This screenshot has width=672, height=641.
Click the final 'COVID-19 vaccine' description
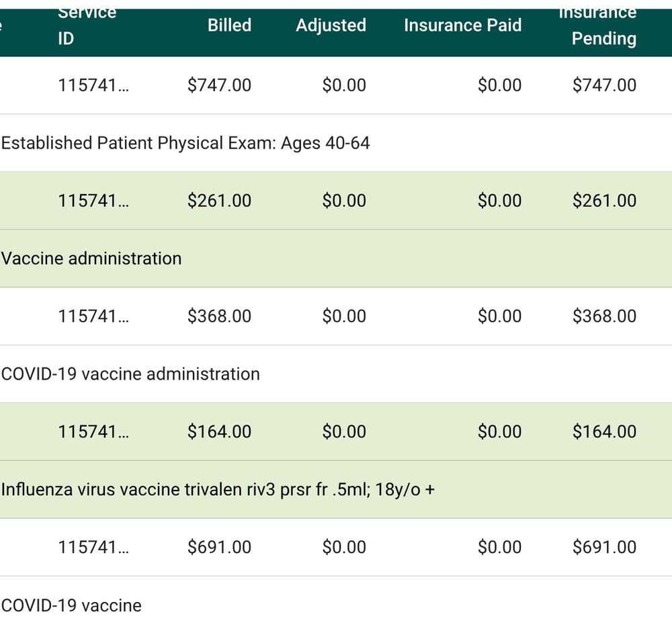(71, 605)
